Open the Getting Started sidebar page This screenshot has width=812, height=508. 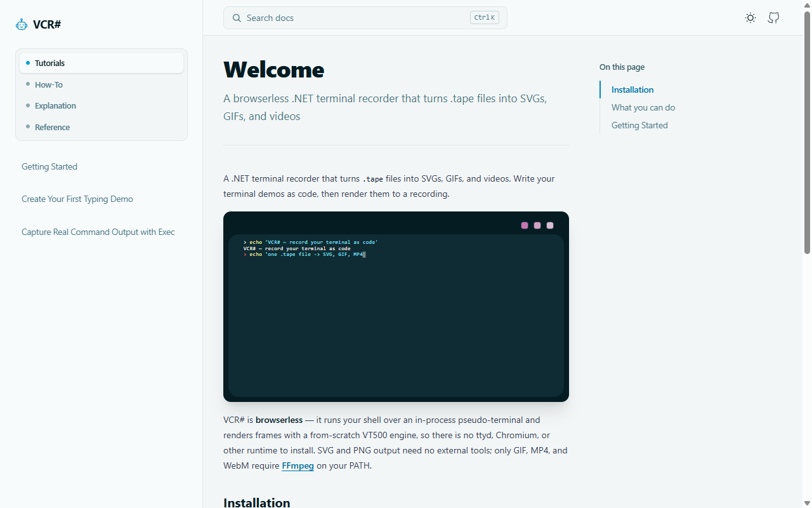(x=49, y=166)
